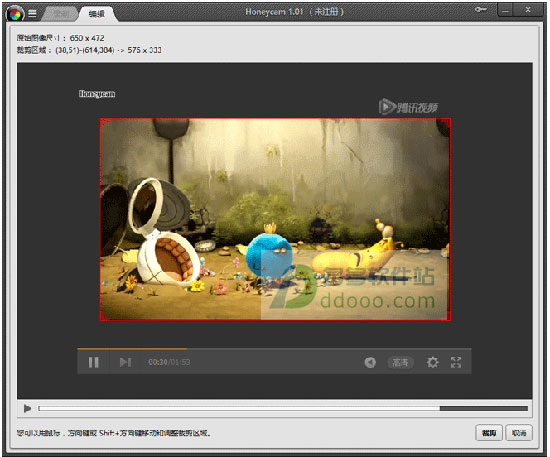Click the Honeycam color wheel logo
The height and width of the screenshot is (457, 550).
point(15,14)
